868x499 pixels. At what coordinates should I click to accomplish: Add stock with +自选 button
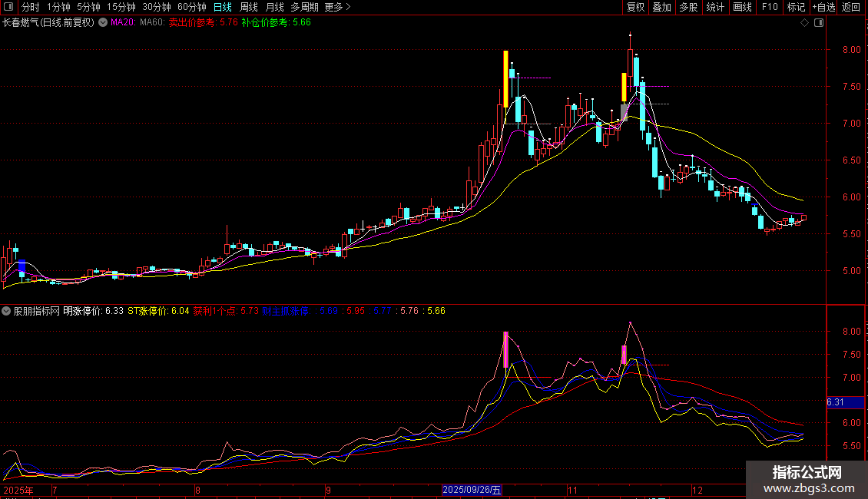(x=823, y=7)
